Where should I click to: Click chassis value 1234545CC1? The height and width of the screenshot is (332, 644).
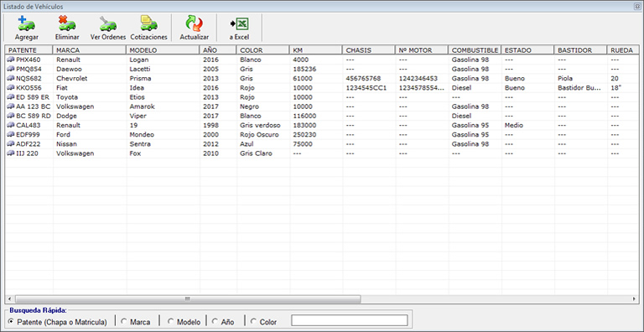(366, 88)
